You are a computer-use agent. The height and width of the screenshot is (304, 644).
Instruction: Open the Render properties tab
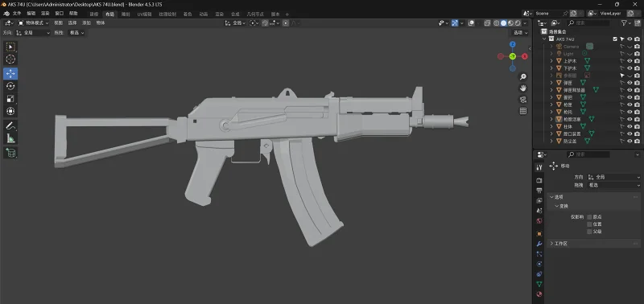pos(539,180)
